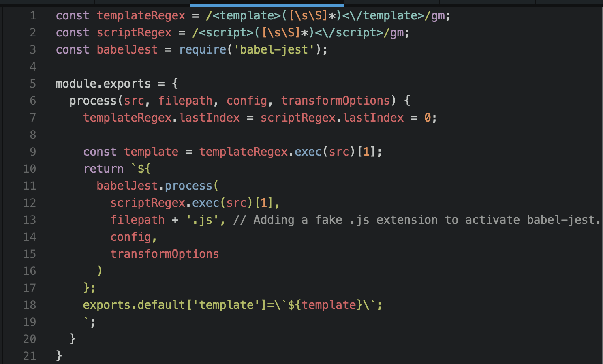The image size is (603, 364).
Task: Click the '.js' string on line 13
Action: (x=202, y=220)
